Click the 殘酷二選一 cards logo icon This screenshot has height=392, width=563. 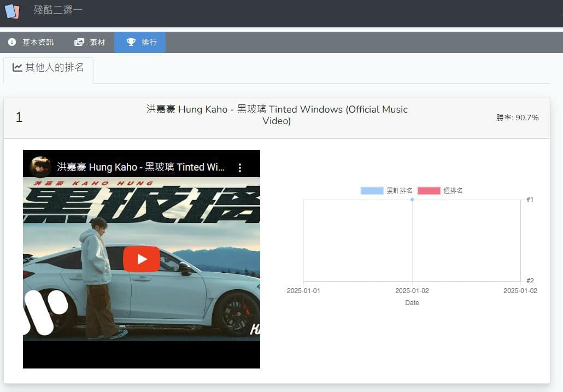click(x=12, y=11)
